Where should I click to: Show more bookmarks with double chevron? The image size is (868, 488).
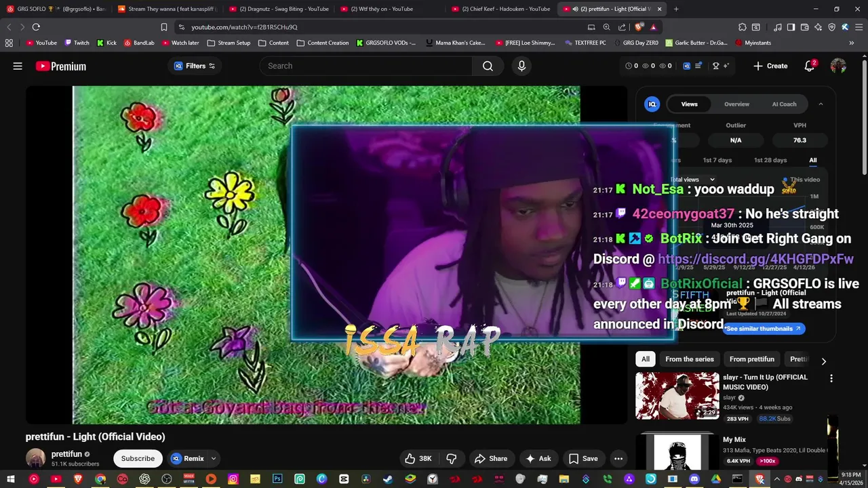pos(852,43)
